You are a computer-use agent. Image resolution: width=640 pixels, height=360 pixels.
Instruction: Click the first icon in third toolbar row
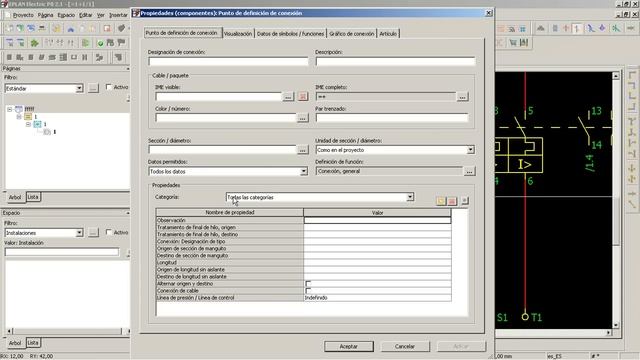pos(9,58)
